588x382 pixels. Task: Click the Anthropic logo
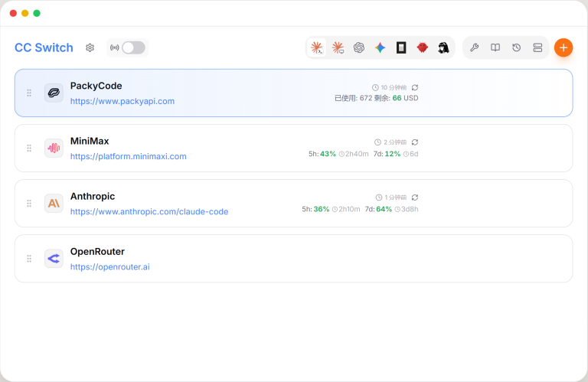[x=54, y=203]
